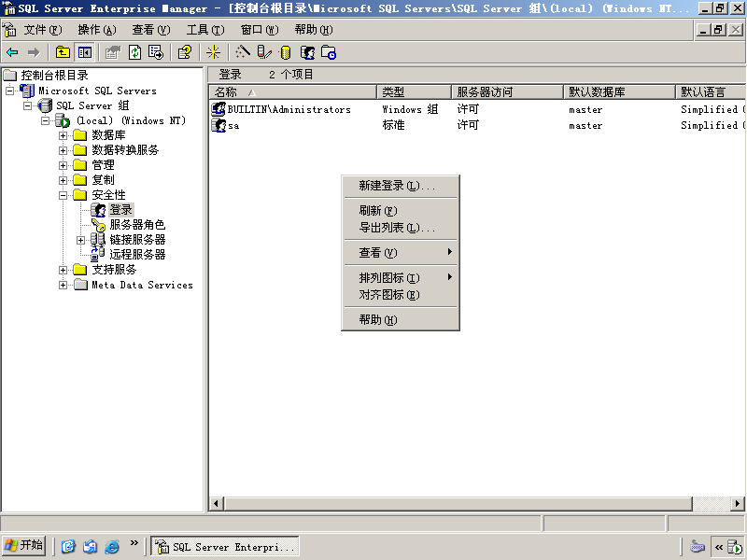Sort by the 名称 column header
This screenshot has width=747, height=560.
(x=293, y=91)
